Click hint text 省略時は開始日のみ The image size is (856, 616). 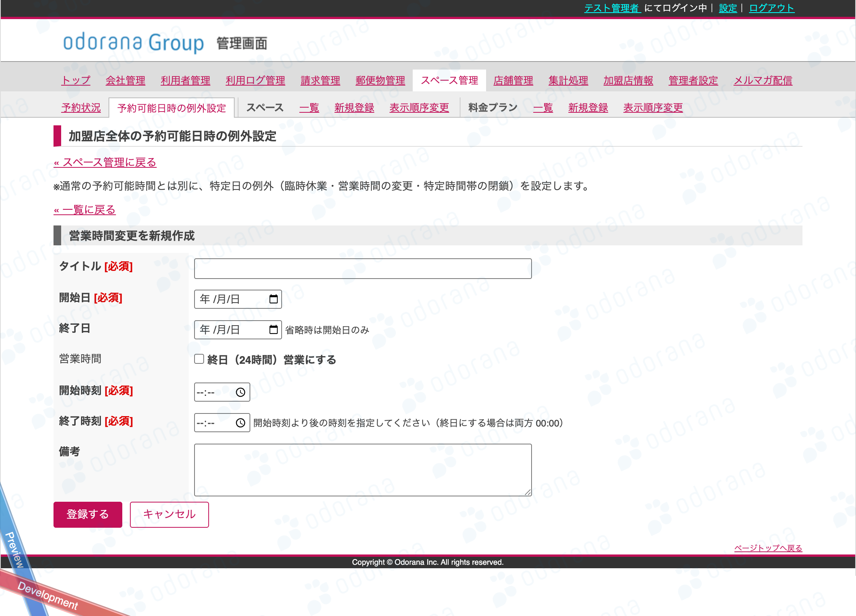point(327,330)
